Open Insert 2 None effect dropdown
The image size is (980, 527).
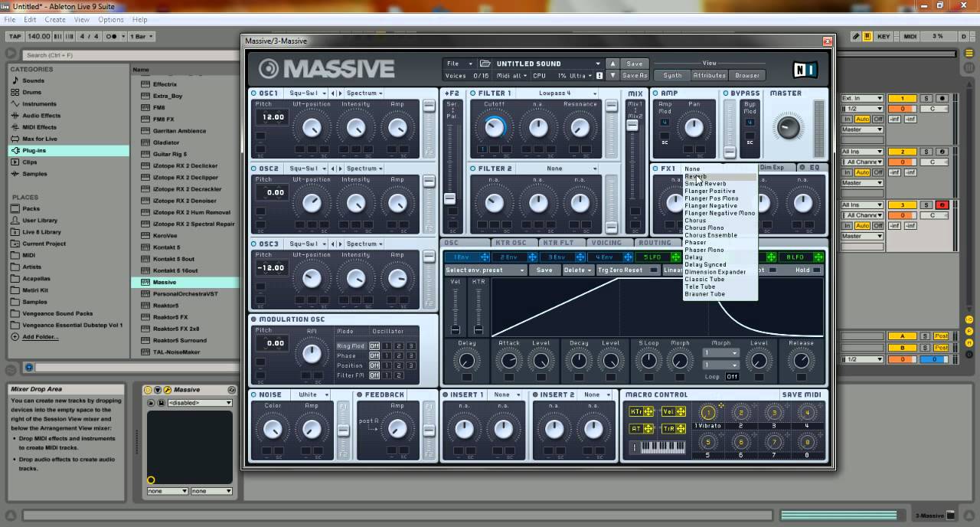(x=596, y=395)
